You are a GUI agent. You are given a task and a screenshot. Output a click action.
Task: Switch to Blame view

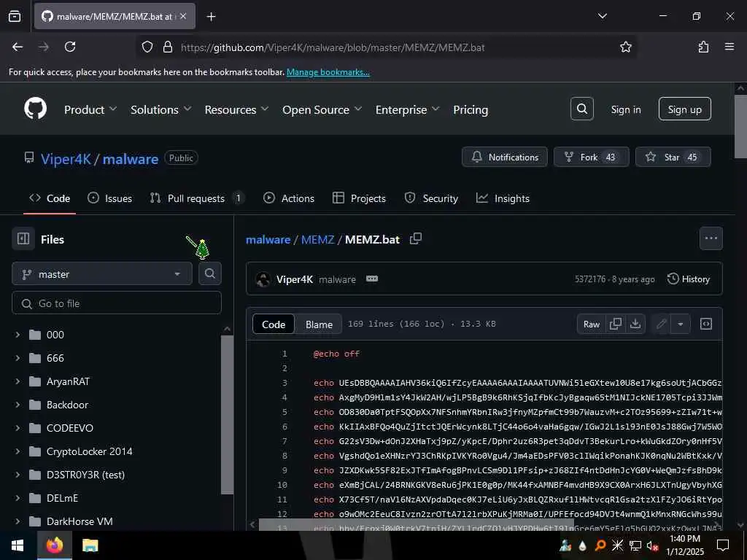319,324
